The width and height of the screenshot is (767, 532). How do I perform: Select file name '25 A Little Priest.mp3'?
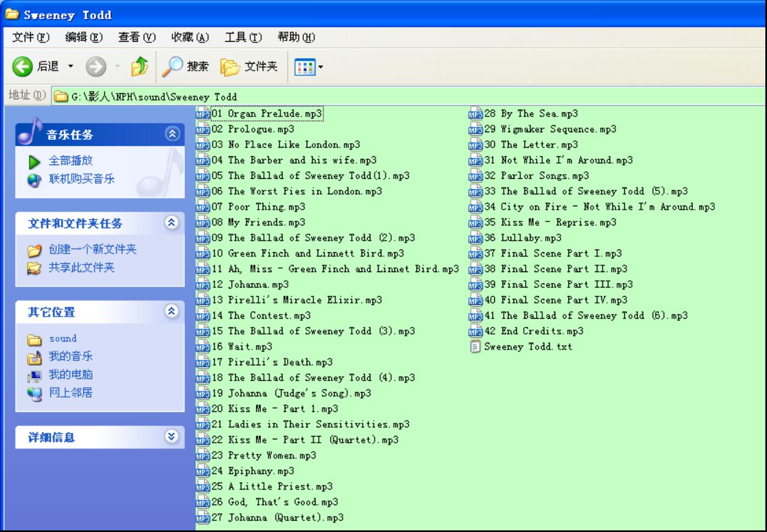[x=272, y=487]
